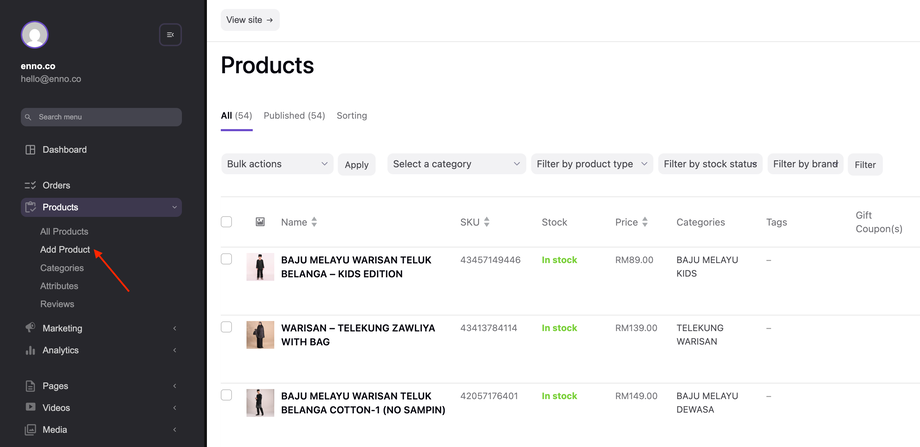Click the View site link
The image size is (920, 447).
pyautogui.click(x=250, y=20)
